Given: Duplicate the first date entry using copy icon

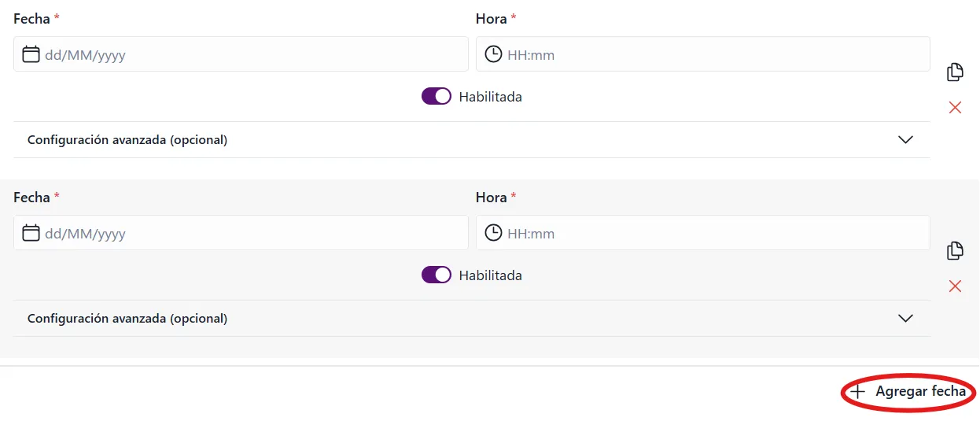Looking at the screenshot, I should coord(955,72).
